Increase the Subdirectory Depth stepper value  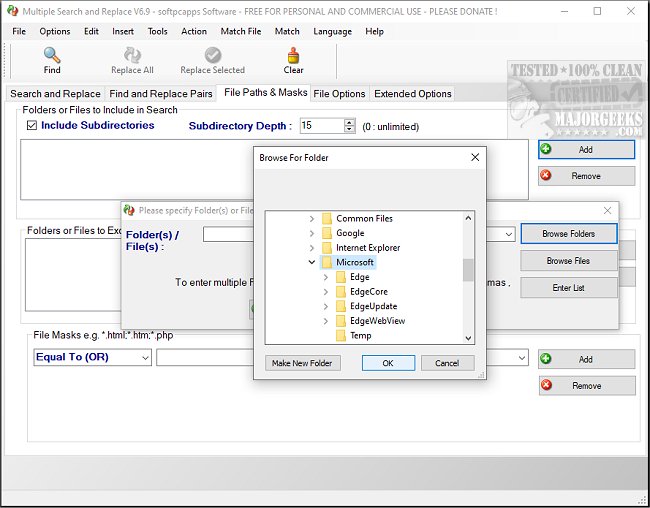click(349, 122)
